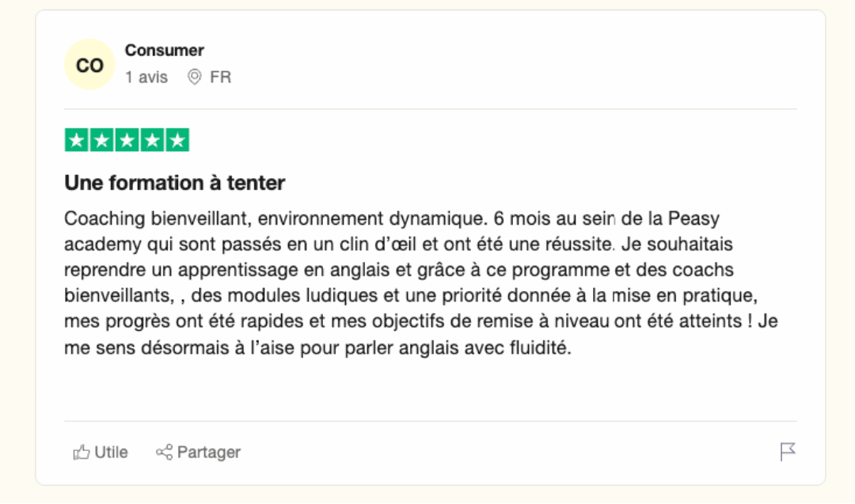Image resolution: width=855 pixels, height=504 pixels.
Task: Report this review with the flag
Action: tap(787, 451)
